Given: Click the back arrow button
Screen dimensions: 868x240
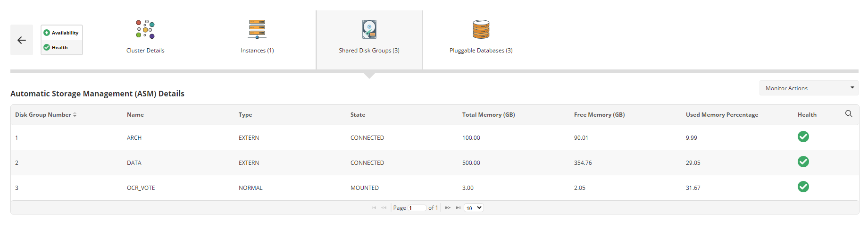Looking at the screenshot, I should (22, 40).
